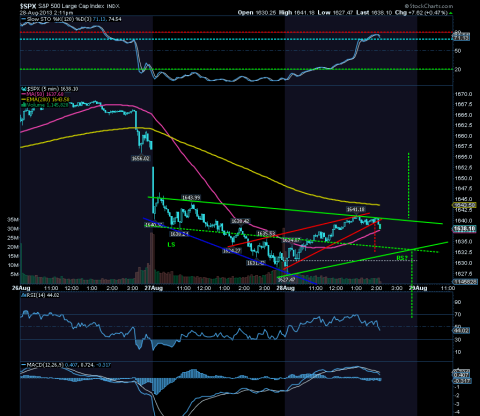Click the 1643.99 price annotation
The image size is (480, 416).
point(191,198)
